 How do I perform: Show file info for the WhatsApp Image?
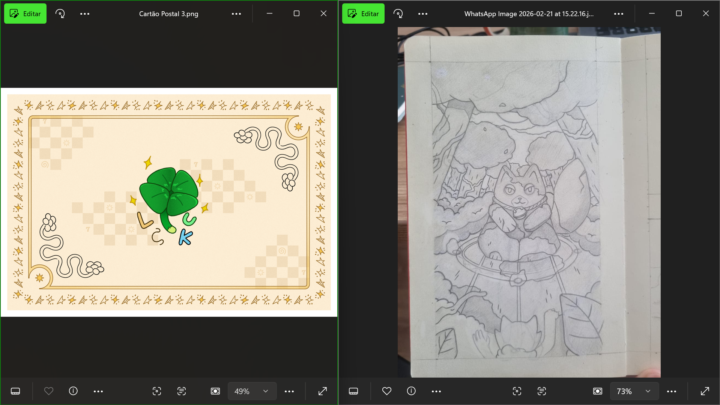tap(411, 391)
